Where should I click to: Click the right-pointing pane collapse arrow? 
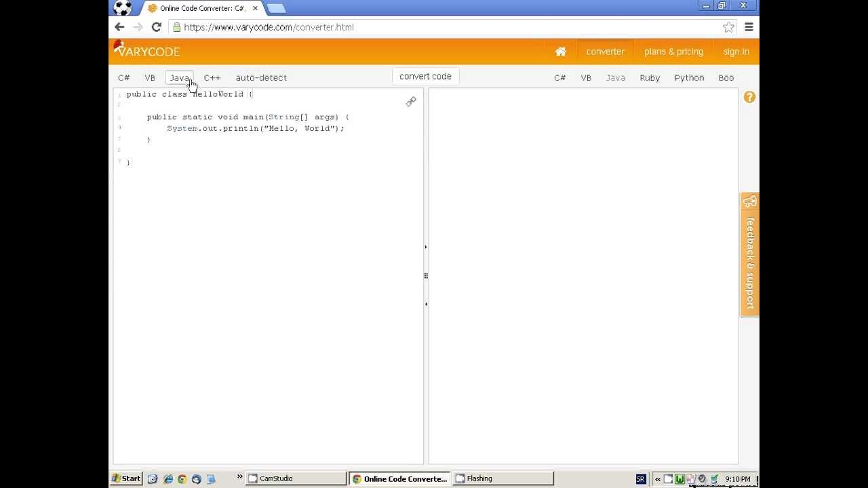pos(426,247)
